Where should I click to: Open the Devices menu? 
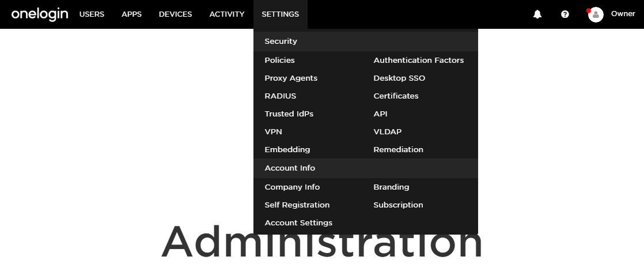[175, 14]
